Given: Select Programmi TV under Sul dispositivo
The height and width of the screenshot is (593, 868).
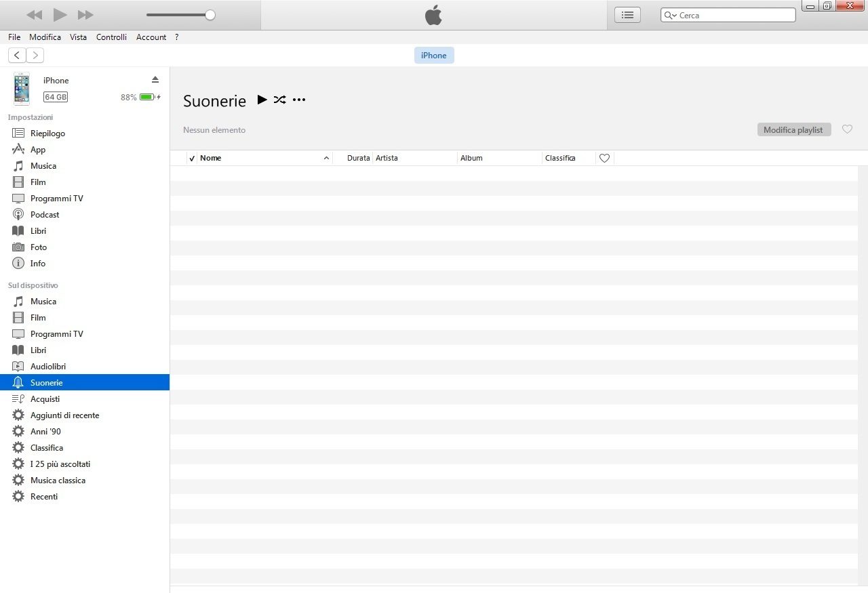Looking at the screenshot, I should [85, 334].
